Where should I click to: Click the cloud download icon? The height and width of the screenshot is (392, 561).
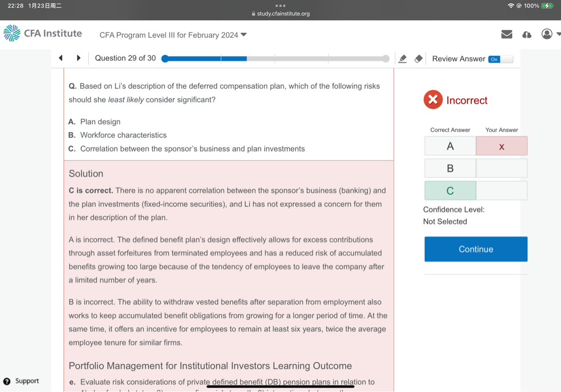(526, 34)
